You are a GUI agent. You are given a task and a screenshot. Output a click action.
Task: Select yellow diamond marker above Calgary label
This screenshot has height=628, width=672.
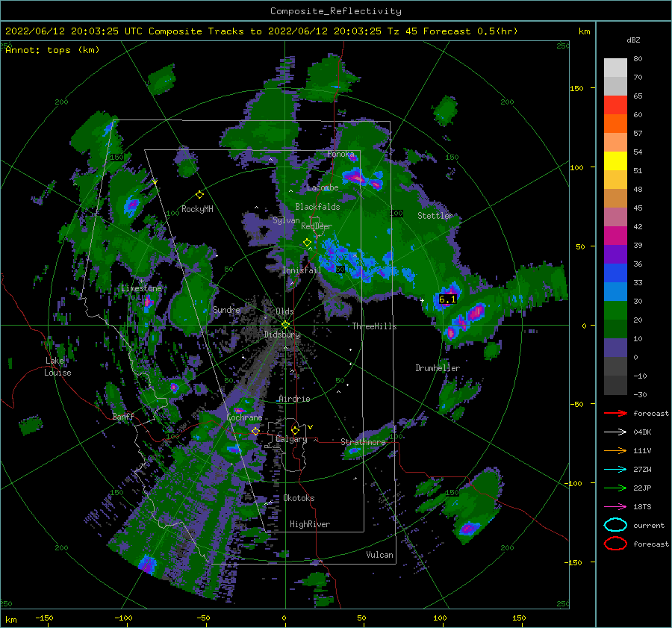point(295,430)
